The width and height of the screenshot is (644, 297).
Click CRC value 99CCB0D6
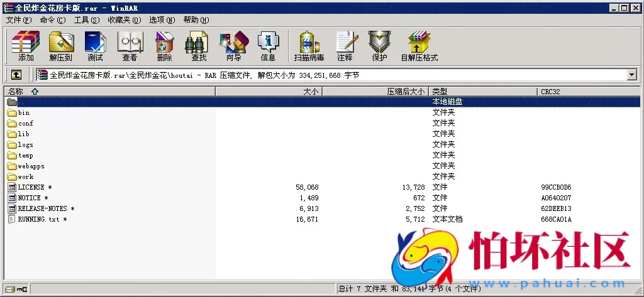(x=556, y=188)
